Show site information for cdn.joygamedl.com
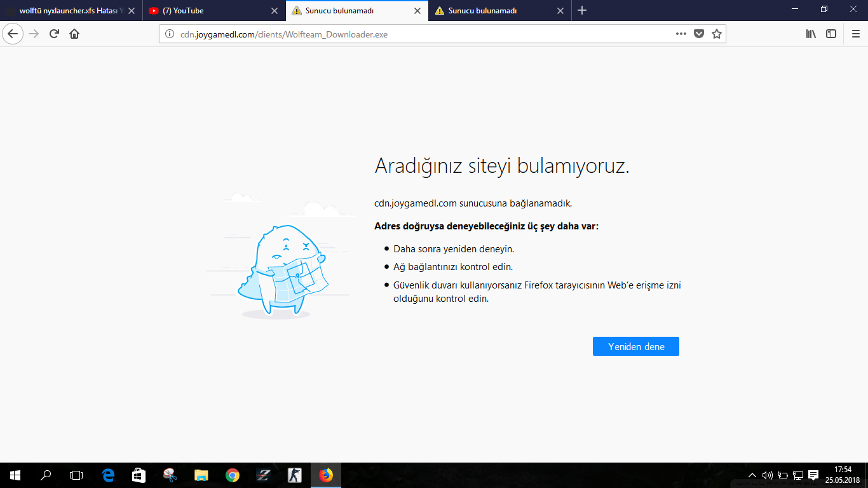 [x=170, y=34]
